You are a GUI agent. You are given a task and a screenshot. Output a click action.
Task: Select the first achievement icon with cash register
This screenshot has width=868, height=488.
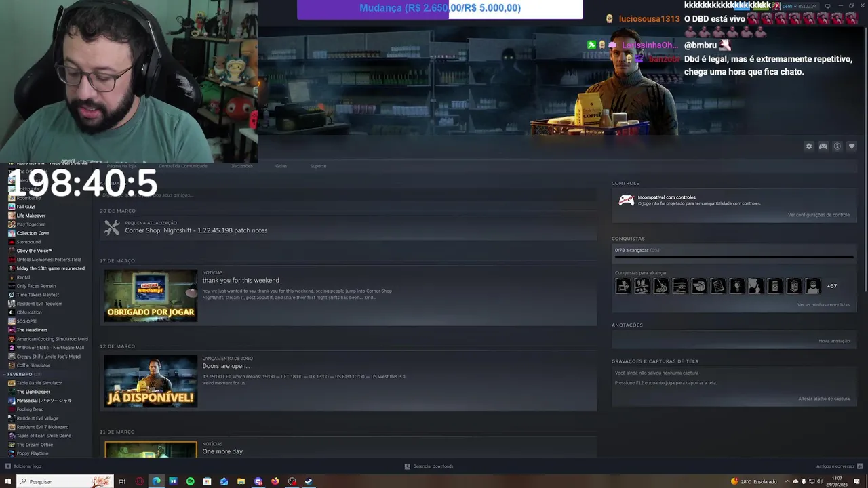[623, 286]
